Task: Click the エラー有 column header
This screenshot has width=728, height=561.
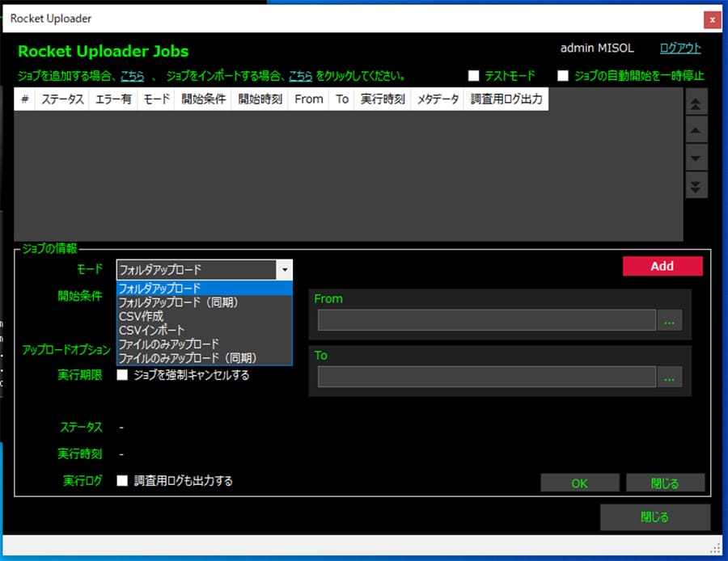Action: click(113, 99)
